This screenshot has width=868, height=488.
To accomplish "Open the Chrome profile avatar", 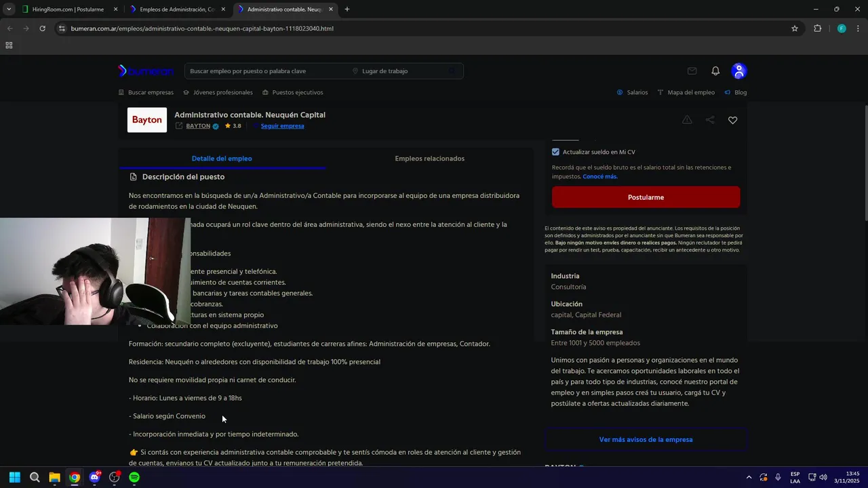I will [x=842, y=28].
